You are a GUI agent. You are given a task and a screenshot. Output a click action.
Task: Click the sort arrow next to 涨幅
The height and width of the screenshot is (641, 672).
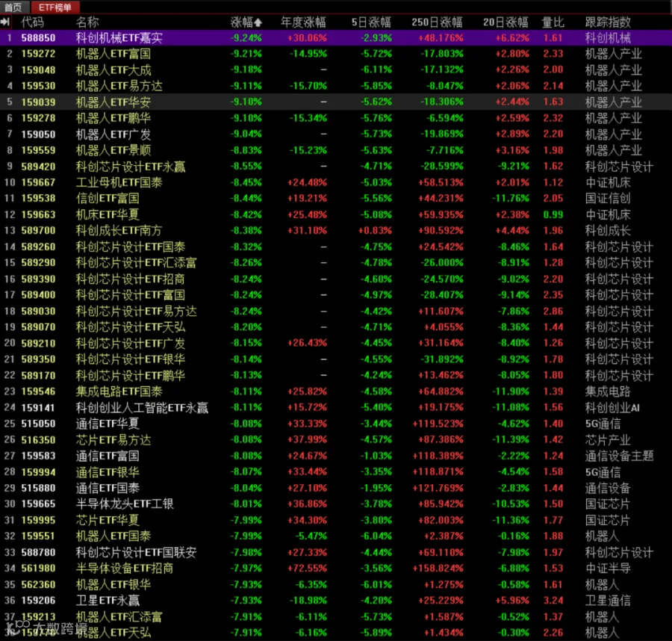click(258, 22)
